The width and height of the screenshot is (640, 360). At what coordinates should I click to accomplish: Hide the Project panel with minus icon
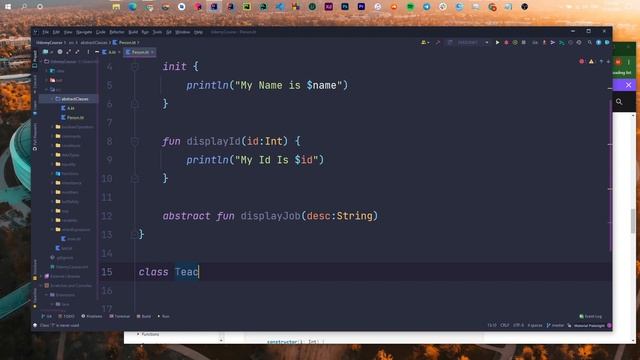[x=97, y=52]
